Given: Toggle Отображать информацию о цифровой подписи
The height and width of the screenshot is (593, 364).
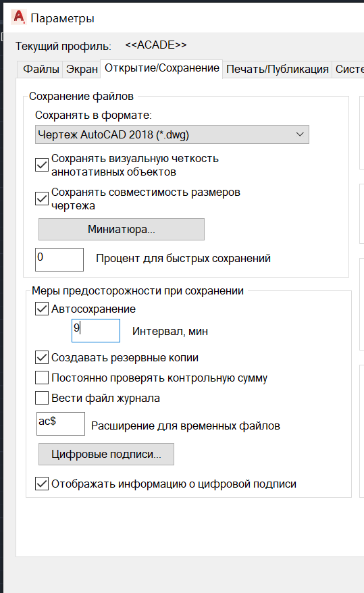Looking at the screenshot, I should [42, 484].
